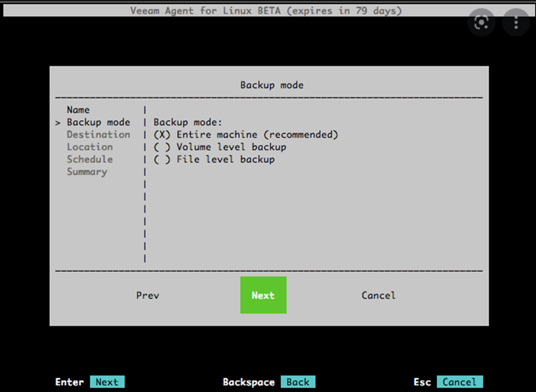Click the green Next button
536x392 pixels.
263,295
